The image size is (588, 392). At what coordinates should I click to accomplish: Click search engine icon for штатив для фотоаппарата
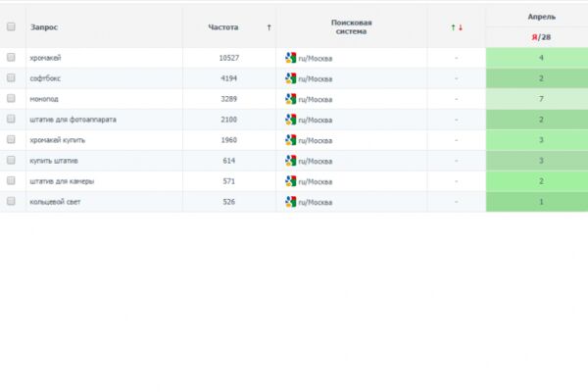coord(291,120)
